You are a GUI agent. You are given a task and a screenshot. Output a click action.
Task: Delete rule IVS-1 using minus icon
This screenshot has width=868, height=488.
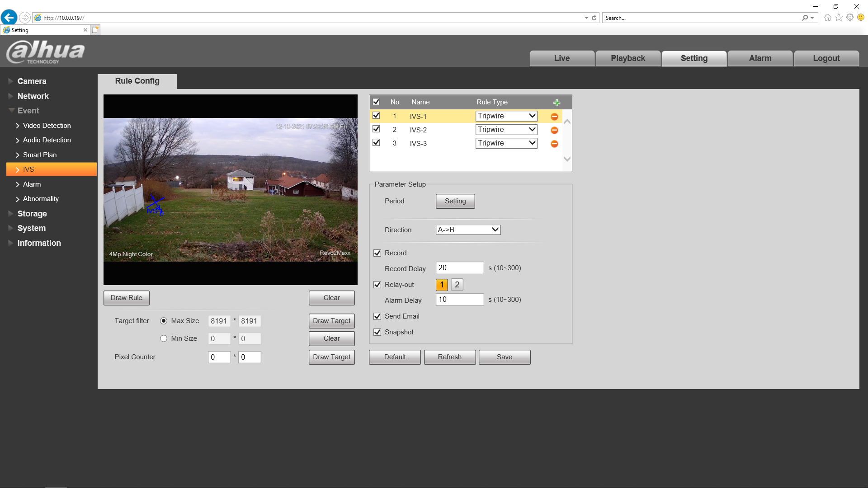pos(554,117)
